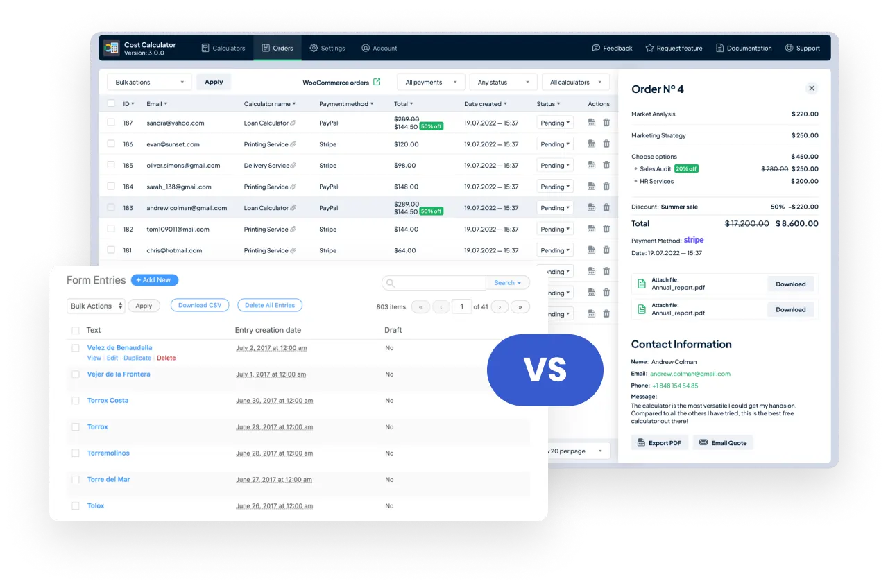Click the Cost Calculator logo icon
This screenshot has height=588, width=888.
tap(111, 48)
